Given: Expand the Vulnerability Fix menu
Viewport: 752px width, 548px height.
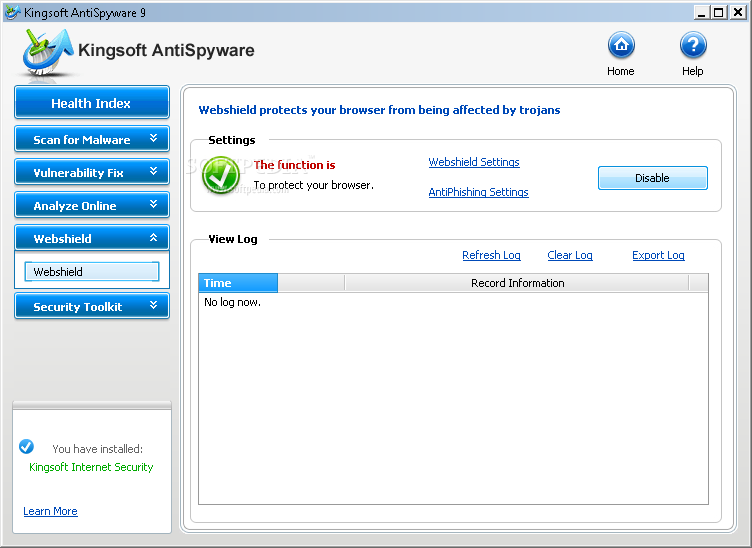Looking at the screenshot, I should pos(92,172).
